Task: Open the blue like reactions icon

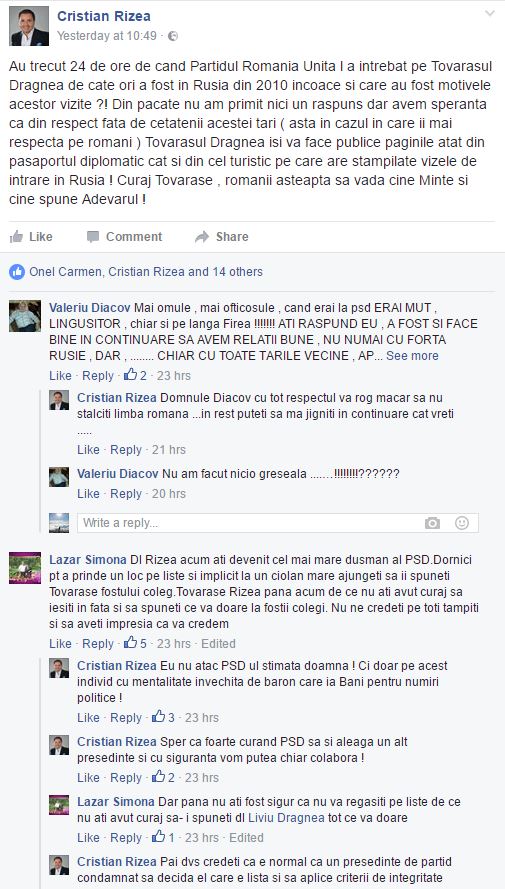Action: pyautogui.click(x=17, y=272)
